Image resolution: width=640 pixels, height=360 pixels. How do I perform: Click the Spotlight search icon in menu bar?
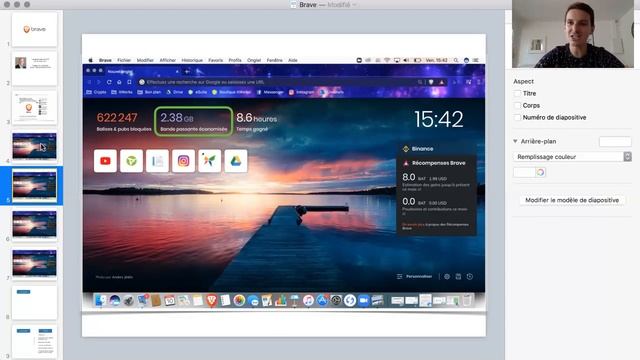point(456,60)
